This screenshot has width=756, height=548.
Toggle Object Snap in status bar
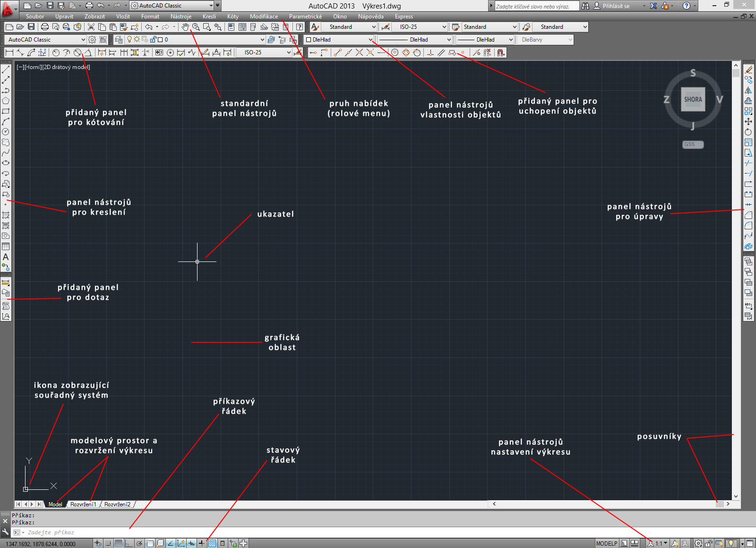[150, 543]
